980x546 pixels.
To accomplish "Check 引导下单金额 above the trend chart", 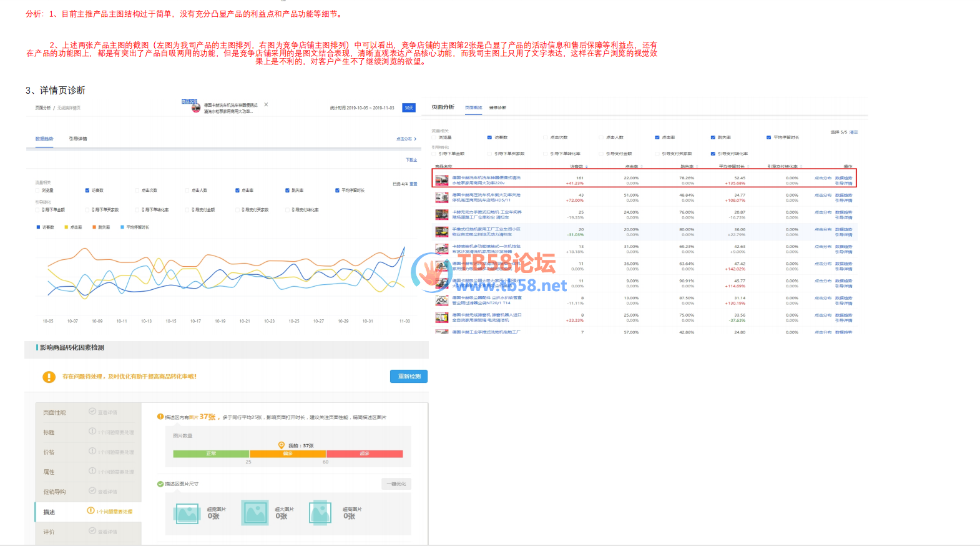I will [x=37, y=210].
